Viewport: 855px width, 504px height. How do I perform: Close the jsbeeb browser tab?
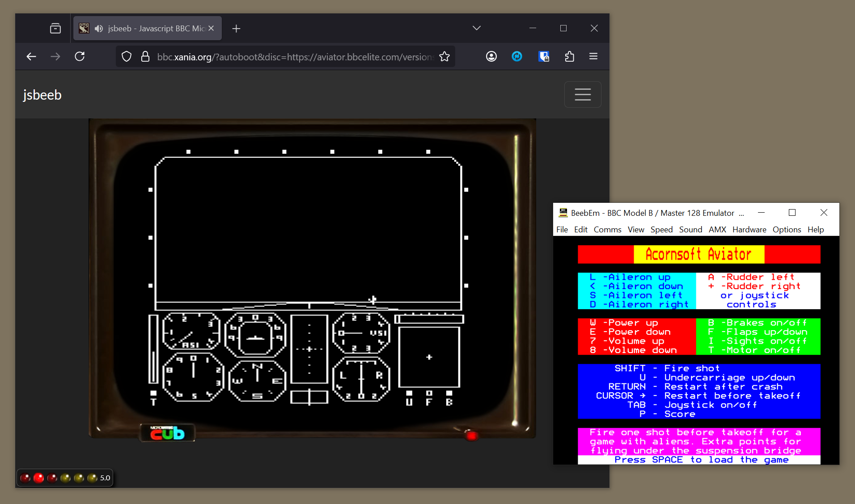tap(211, 28)
